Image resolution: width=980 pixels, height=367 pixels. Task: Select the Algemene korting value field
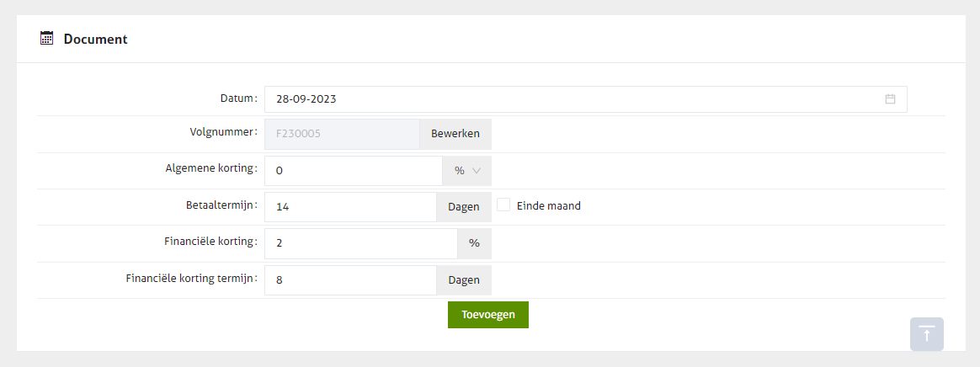pos(353,171)
